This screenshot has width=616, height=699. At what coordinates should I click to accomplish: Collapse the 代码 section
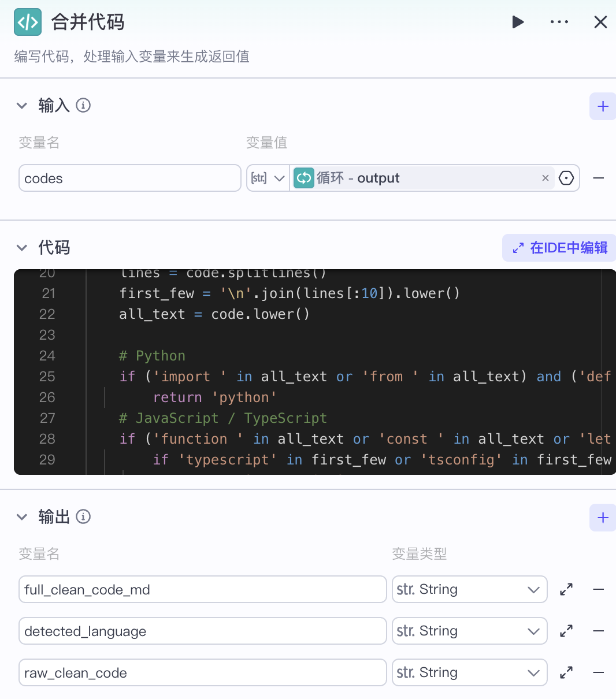pyautogui.click(x=22, y=248)
